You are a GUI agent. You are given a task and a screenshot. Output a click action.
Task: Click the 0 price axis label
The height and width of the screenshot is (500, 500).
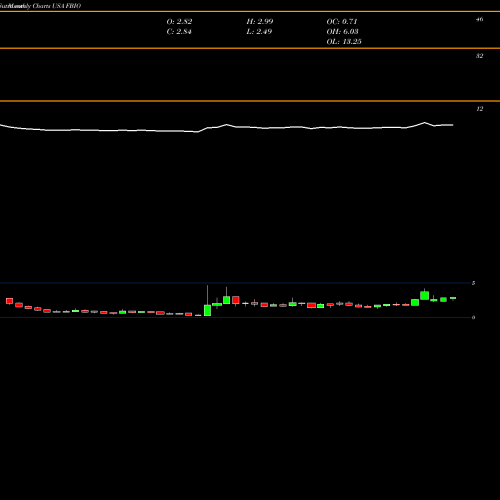pos(473,317)
